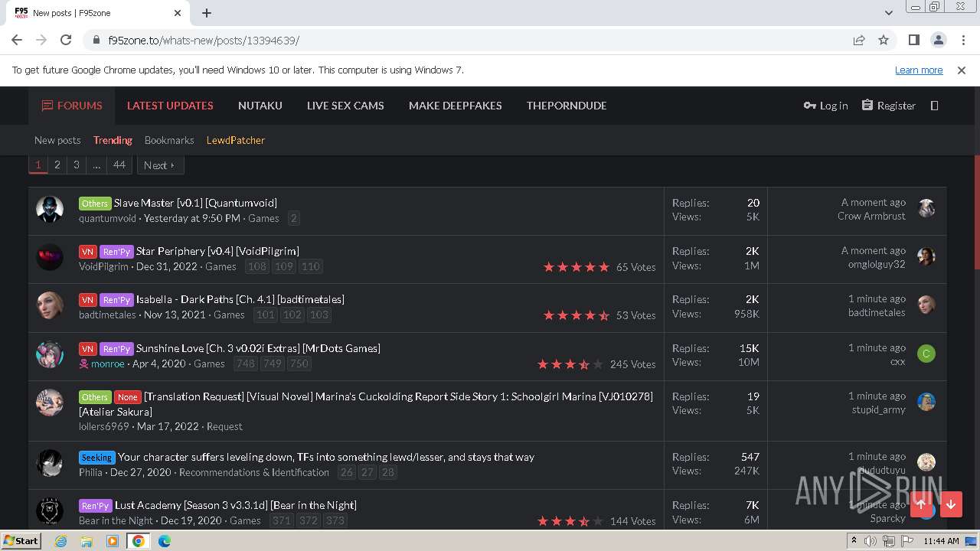Click the VN tag on Isabella thread

[87, 300]
